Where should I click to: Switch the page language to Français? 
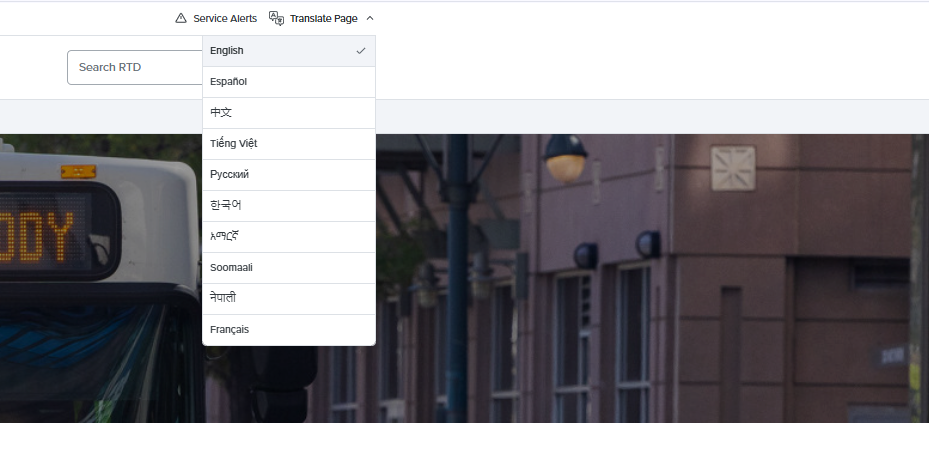pyautogui.click(x=289, y=330)
